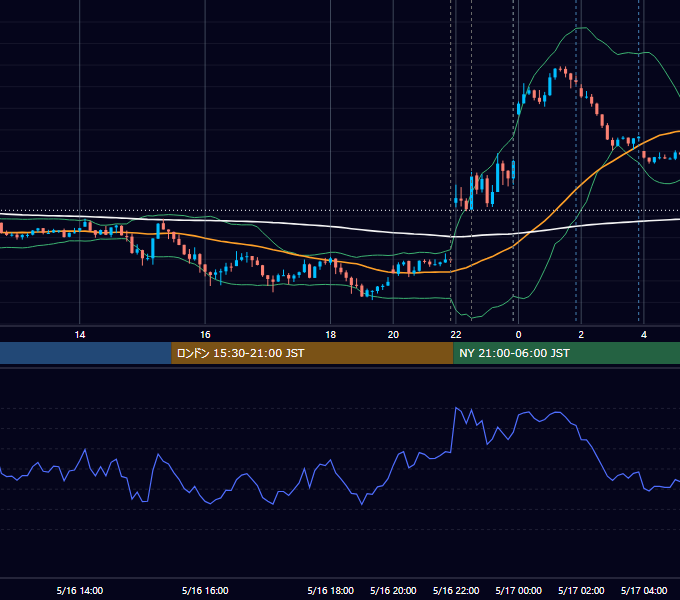Click the 5/16 20:00 date label
The height and width of the screenshot is (600, 680).
(x=393, y=590)
